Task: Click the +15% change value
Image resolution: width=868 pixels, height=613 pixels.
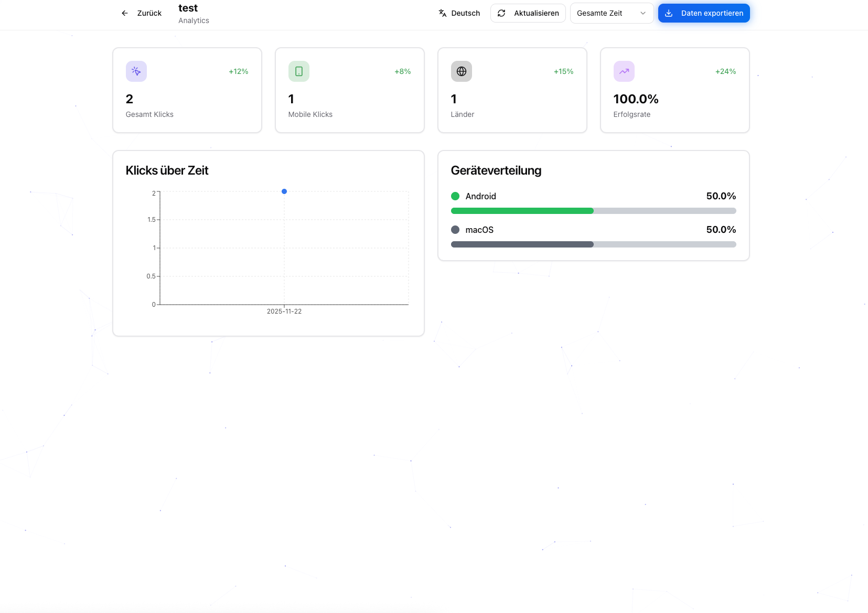Action: (564, 71)
